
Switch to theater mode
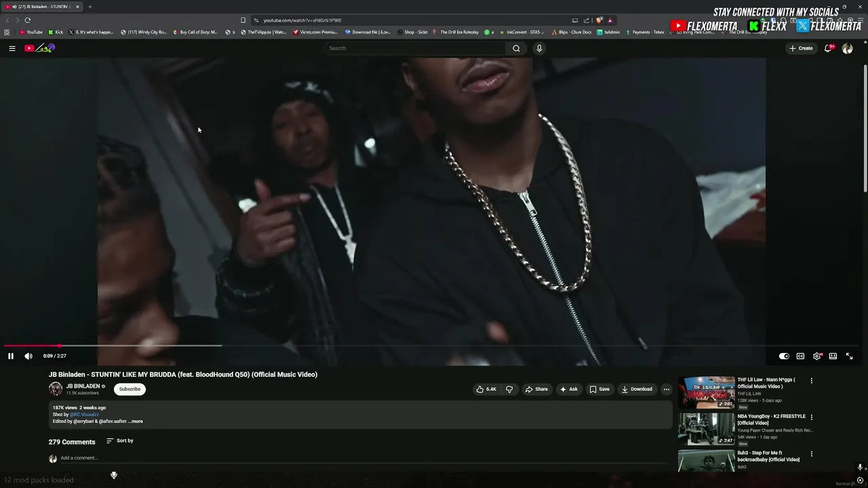tap(833, 356)
